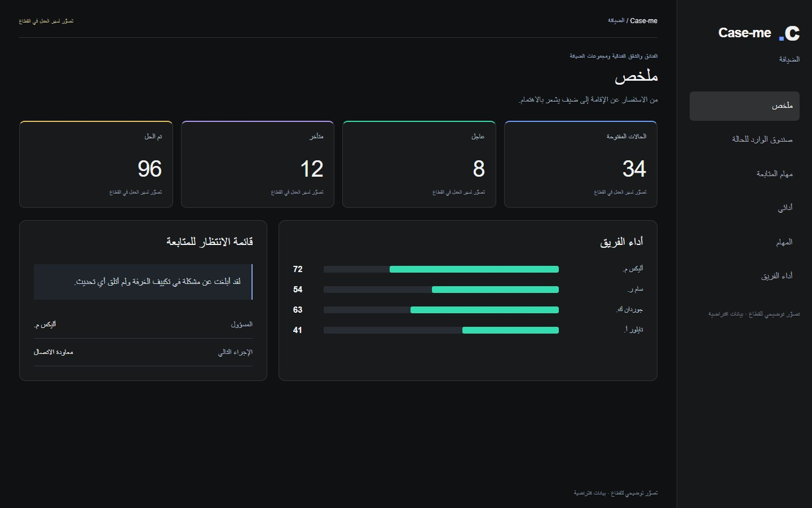The width and height of the screenshot is (812, 508).
Task: Click معاودة الاتصال next action value
Action: (54, 352)
